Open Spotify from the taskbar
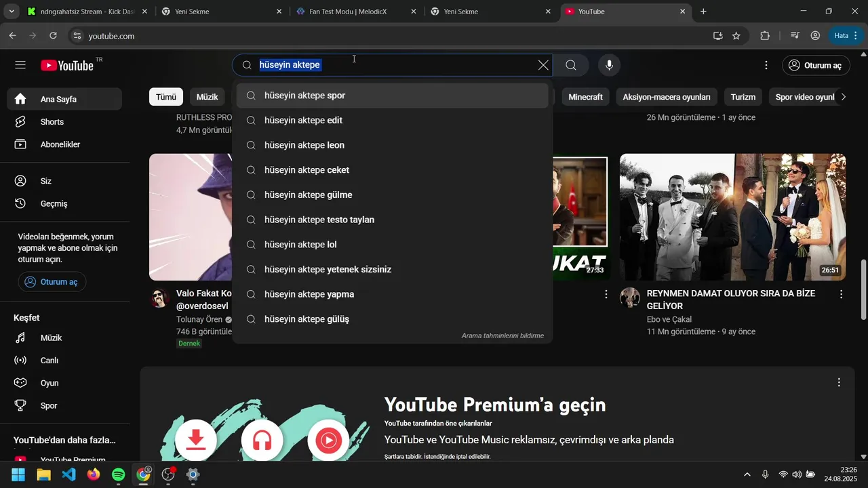Screen dimensions: 868x488 (x=118, y=474)
